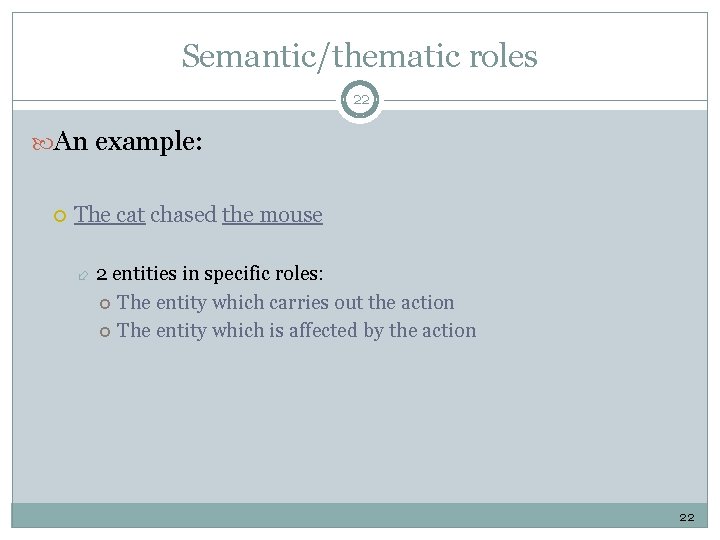Click bullet before 'The entity which carries'
This screenshot has height=540, width=720.
click(105, 303)
